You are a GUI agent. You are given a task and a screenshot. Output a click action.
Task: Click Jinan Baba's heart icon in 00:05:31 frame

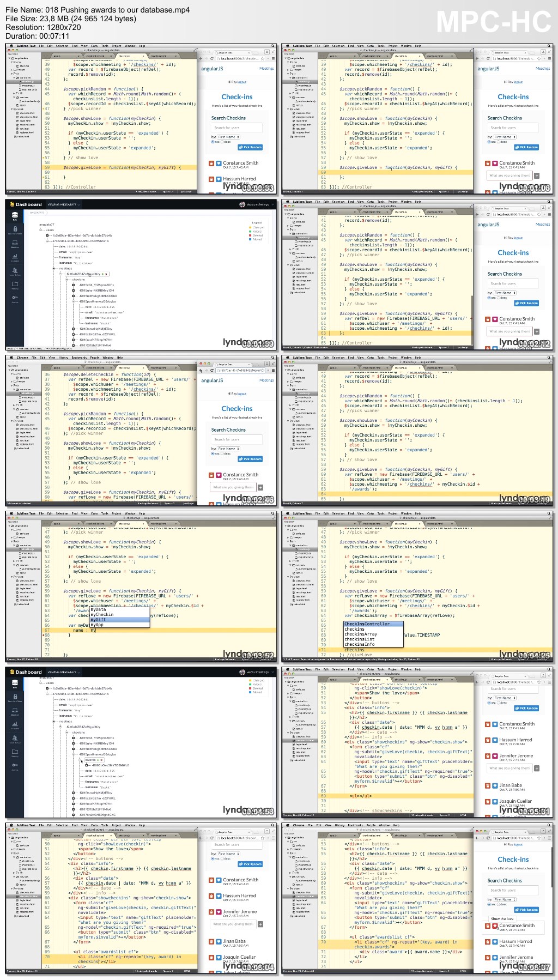[495, 786]
